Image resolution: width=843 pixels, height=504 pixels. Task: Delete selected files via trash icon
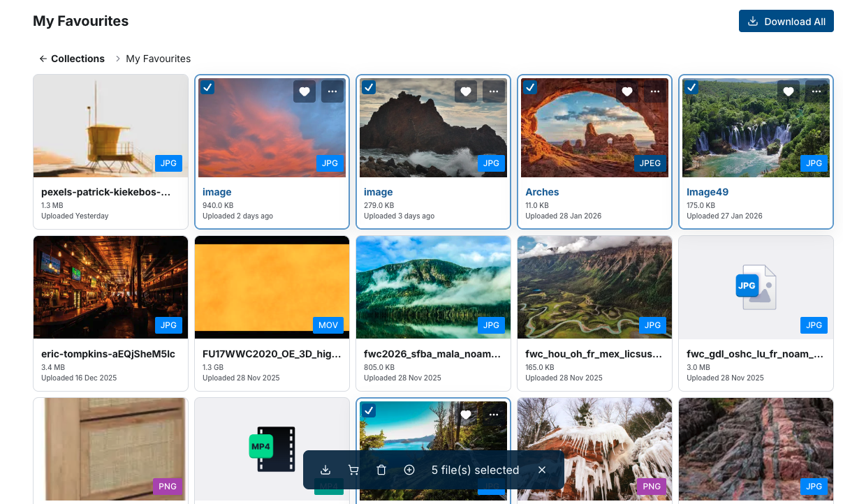(x=381, y=470)
